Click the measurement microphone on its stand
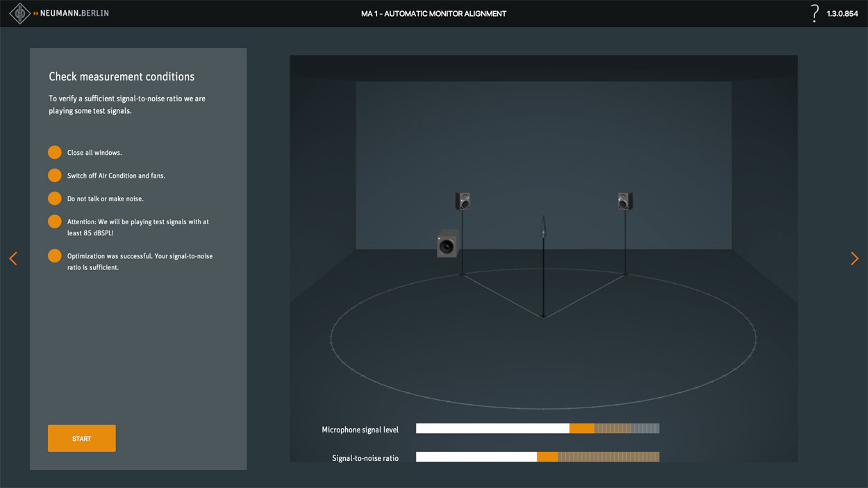The width and height of the screenshot is (868, 488). click(544, 228)
